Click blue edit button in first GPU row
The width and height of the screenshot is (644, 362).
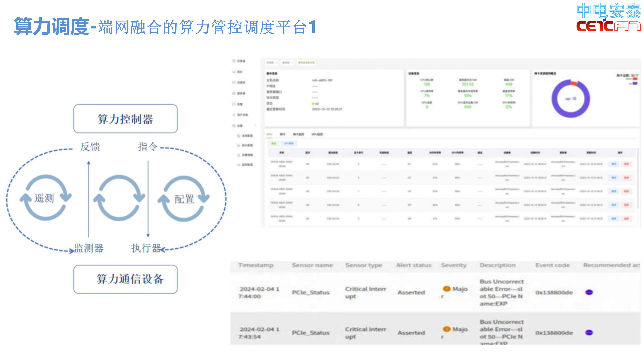pyautogui.click(x=614, y=164)
